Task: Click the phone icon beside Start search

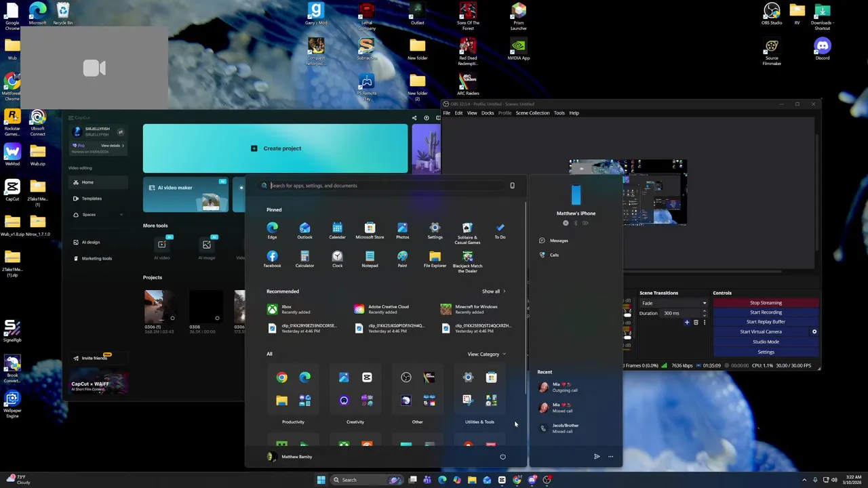Action: tap(512, 186)
